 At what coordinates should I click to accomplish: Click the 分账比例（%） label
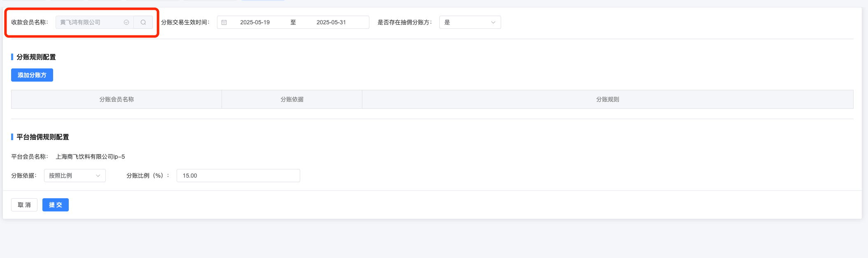point(148,176)
